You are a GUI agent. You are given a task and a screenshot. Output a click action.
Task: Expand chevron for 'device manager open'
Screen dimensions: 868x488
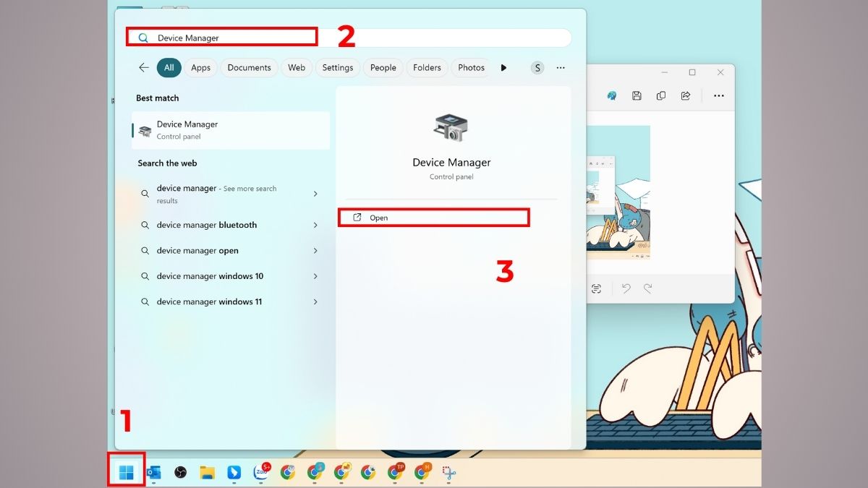tap(315, 251)
